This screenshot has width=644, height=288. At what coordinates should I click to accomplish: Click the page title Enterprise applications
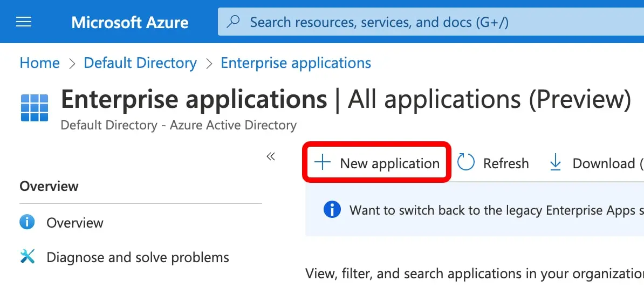[x=194, y=99]
